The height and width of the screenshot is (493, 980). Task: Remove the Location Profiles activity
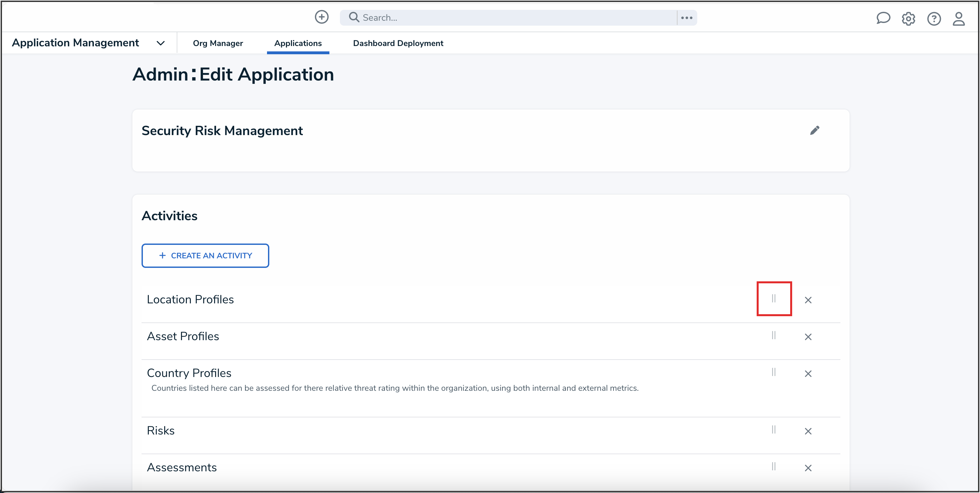coord(808,300)
